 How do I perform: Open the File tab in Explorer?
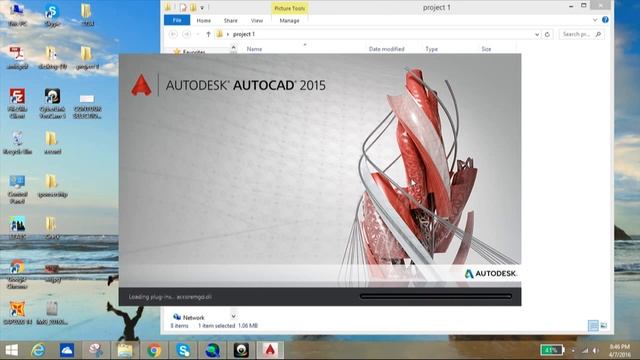[x=177, y=20]
